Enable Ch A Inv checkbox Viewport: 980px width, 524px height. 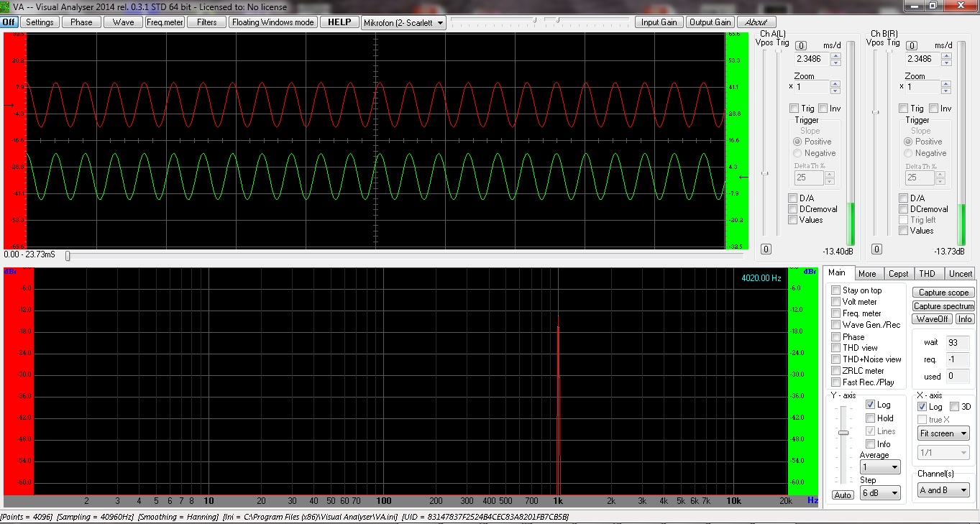coord(823,109)
